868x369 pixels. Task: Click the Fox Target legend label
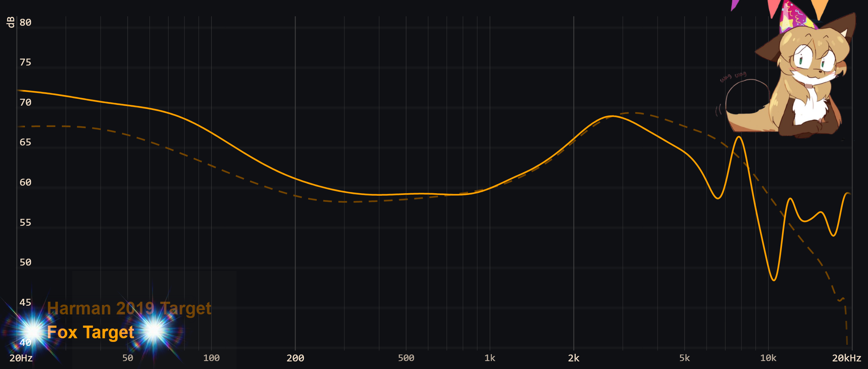pyautogui.click(x=90, y=332)
